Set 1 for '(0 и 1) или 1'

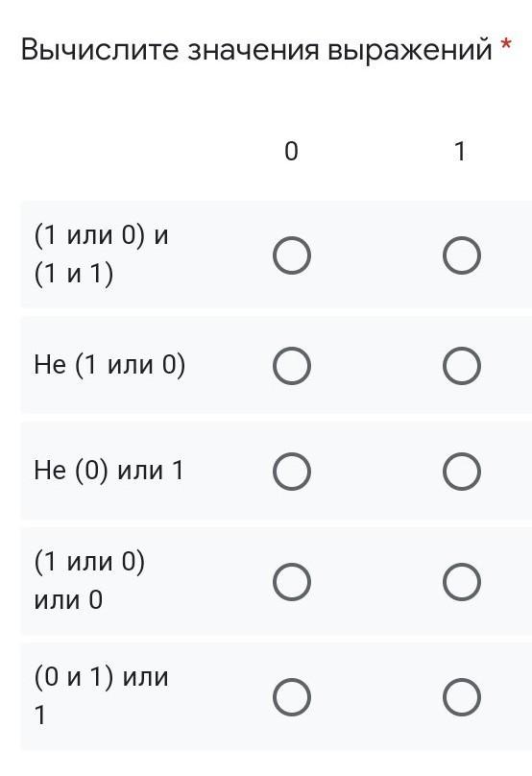coord(461,697)
